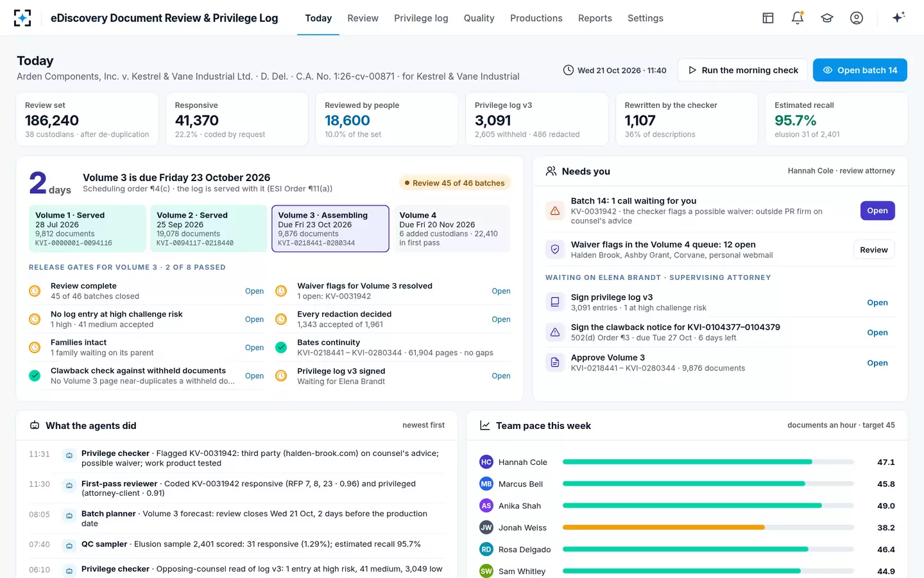Click the sparkle AI assistant icon

[898, 17]
